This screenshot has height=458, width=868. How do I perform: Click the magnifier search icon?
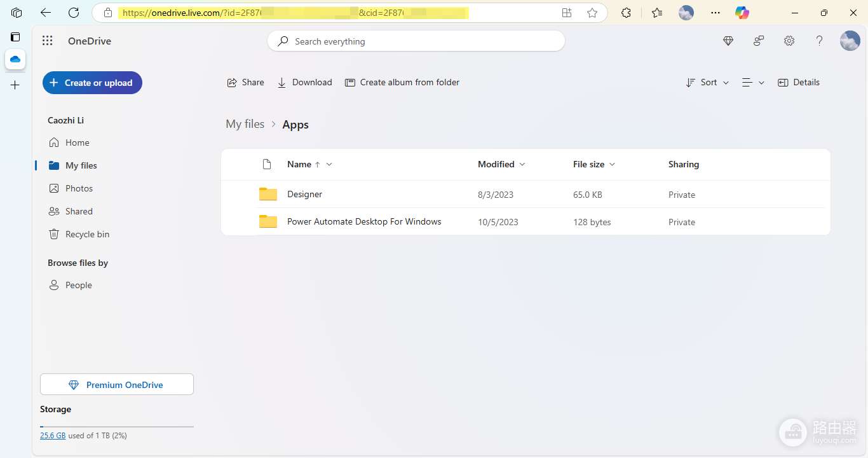point(283,41)
